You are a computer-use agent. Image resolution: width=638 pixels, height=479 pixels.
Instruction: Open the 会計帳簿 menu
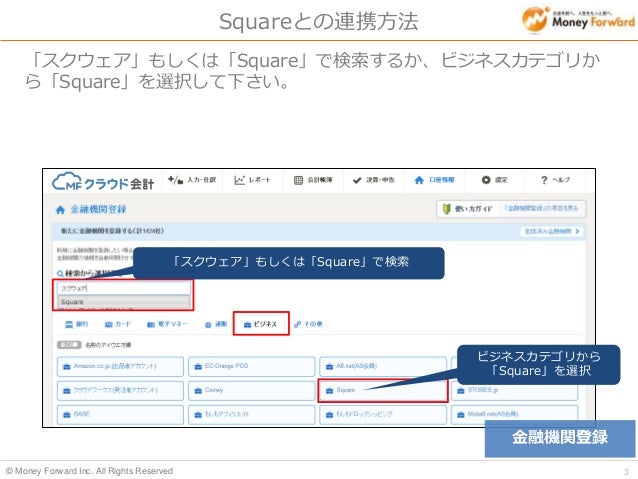click(313, 180)
